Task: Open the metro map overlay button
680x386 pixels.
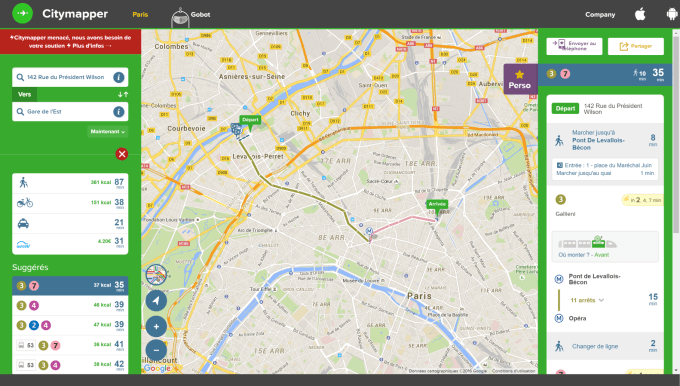Action: coord(156,275)
